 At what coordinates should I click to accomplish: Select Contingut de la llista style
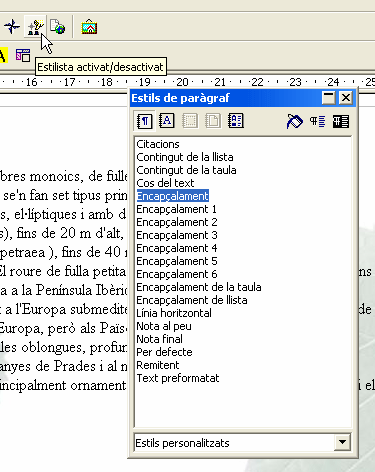coord(185,157)
